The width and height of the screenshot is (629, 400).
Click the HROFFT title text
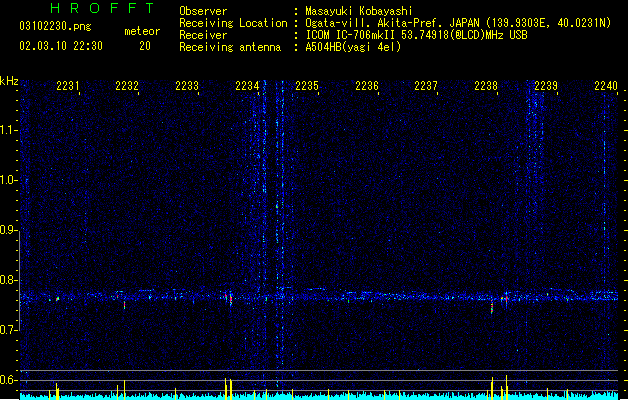(102, 8)
